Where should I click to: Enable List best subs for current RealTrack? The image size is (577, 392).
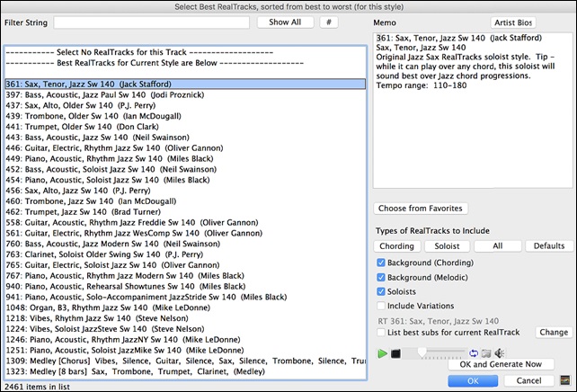point(381,333)
